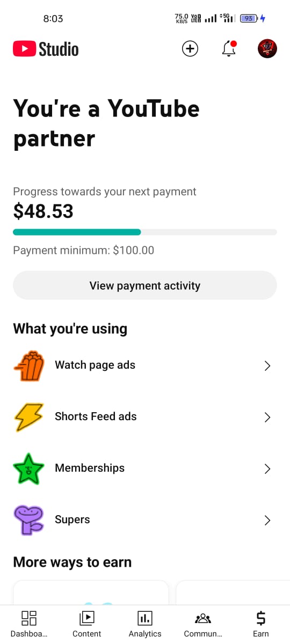290x644 pixels.
Task: Expand Shorts Feed ads chevron
Action: pyautogui.click(x=267, y=417)
